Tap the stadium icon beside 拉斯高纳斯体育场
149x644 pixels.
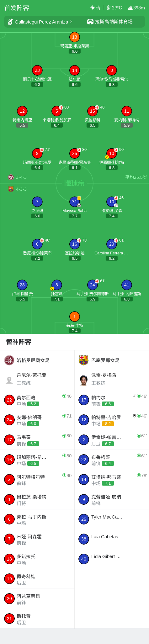[x=90, y=22]
